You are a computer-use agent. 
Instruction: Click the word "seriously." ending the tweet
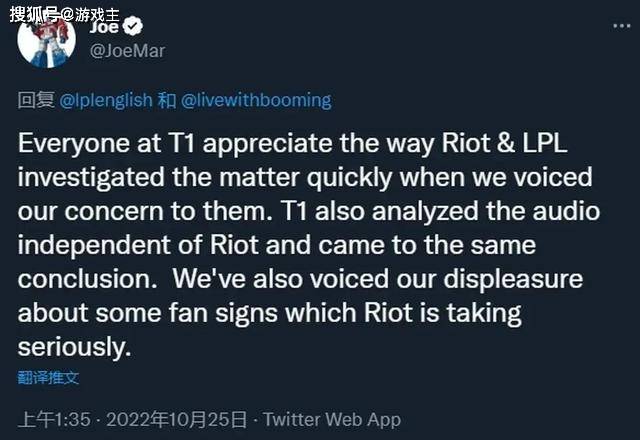pos(74,347)
